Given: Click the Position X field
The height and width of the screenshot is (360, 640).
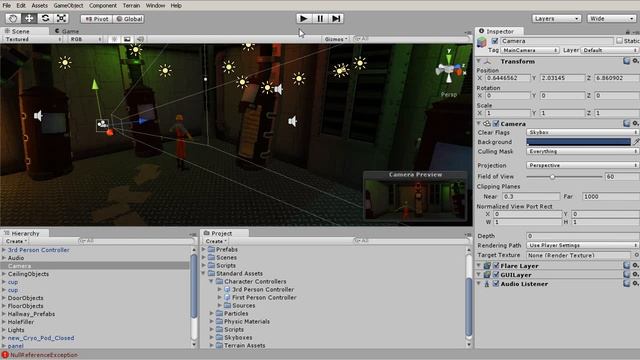Looking at the screenshot, I should click(507, 78).
